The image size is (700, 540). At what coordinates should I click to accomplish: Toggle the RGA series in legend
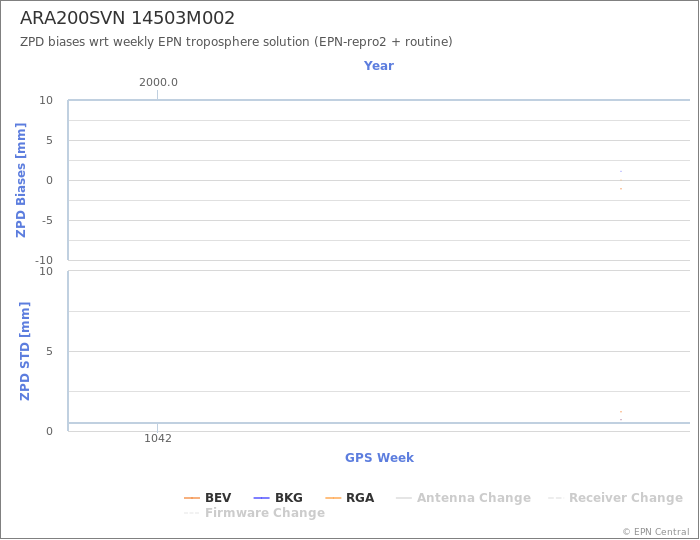(350, 498)
